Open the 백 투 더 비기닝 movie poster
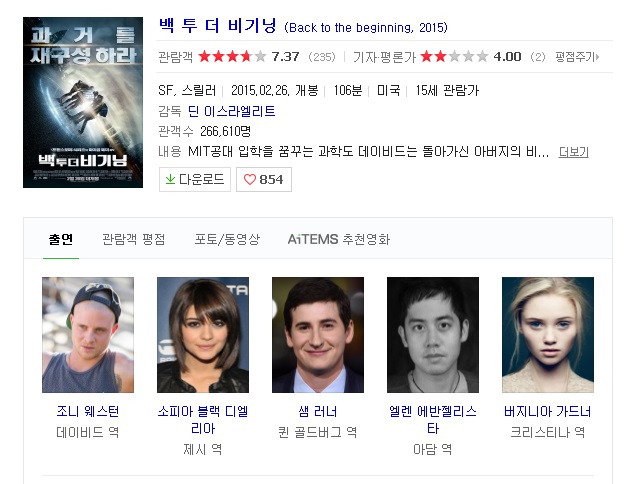Viewport: 632px width, 484px height. click(x=83, y=102)
